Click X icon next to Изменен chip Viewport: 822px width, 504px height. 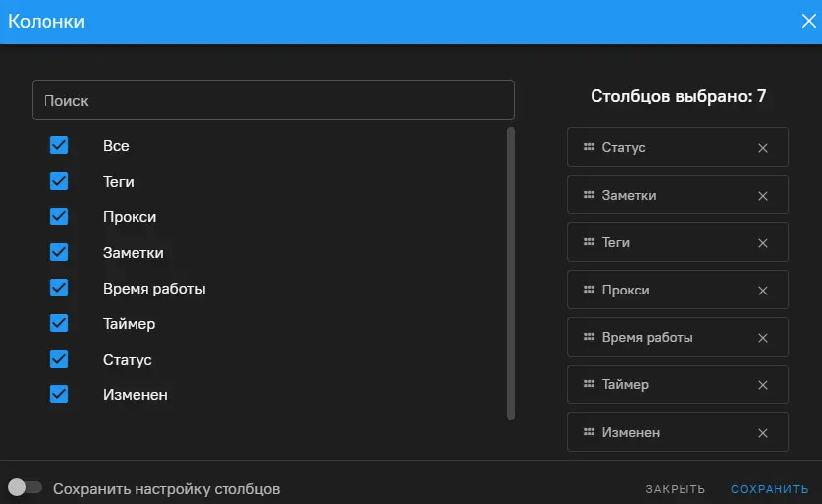(x=762, y=433)
